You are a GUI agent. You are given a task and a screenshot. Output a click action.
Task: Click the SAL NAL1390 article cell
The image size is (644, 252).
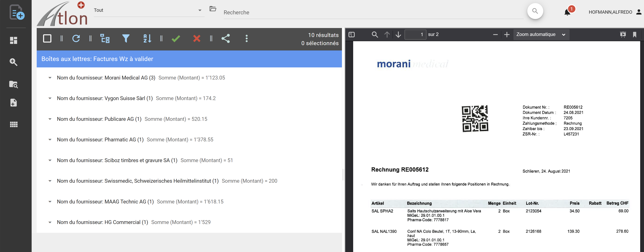click(384, 231)
